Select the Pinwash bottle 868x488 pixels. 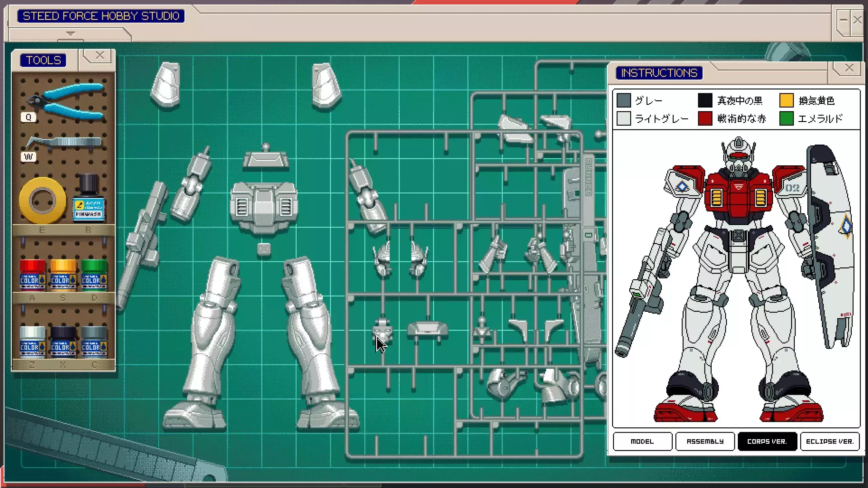[88, 199]
